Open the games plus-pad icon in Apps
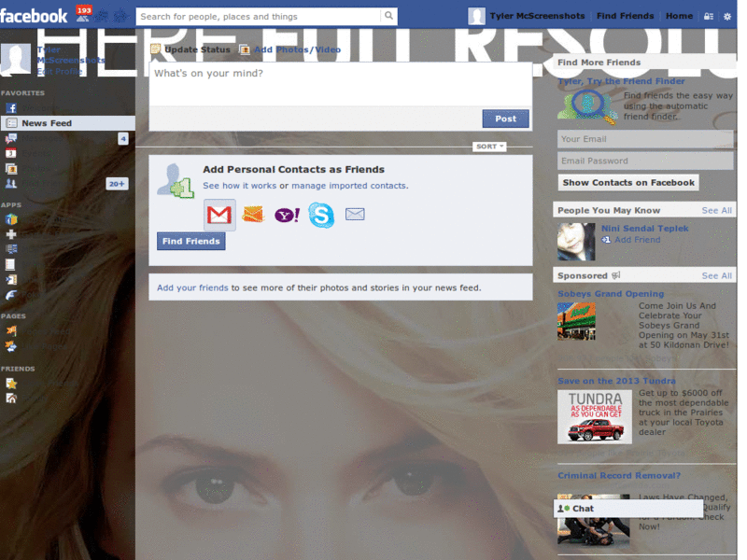 point(11,234)
